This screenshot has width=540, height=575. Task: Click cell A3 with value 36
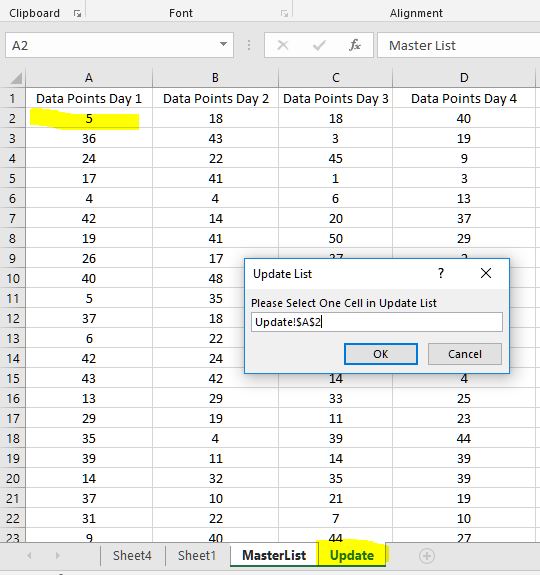pyautogui.click(x=89, y=139)
